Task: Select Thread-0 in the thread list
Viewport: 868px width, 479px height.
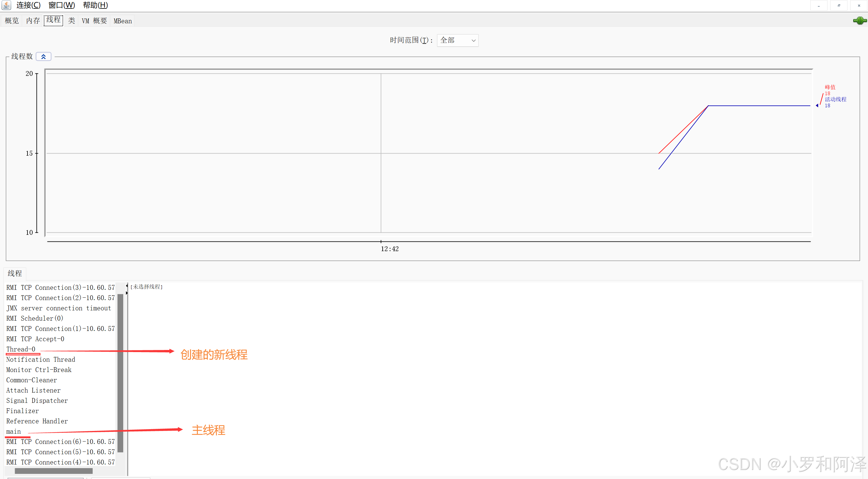Action: (21, 349)
